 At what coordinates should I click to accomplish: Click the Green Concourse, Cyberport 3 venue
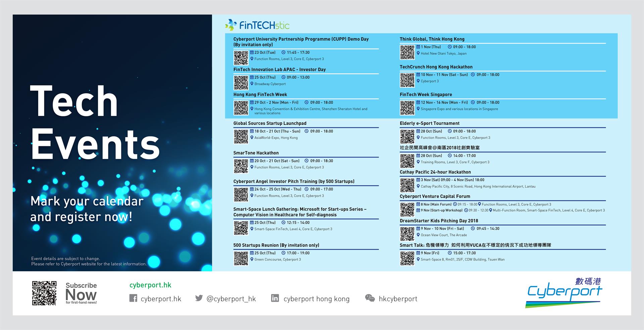(x=278, y=260)
